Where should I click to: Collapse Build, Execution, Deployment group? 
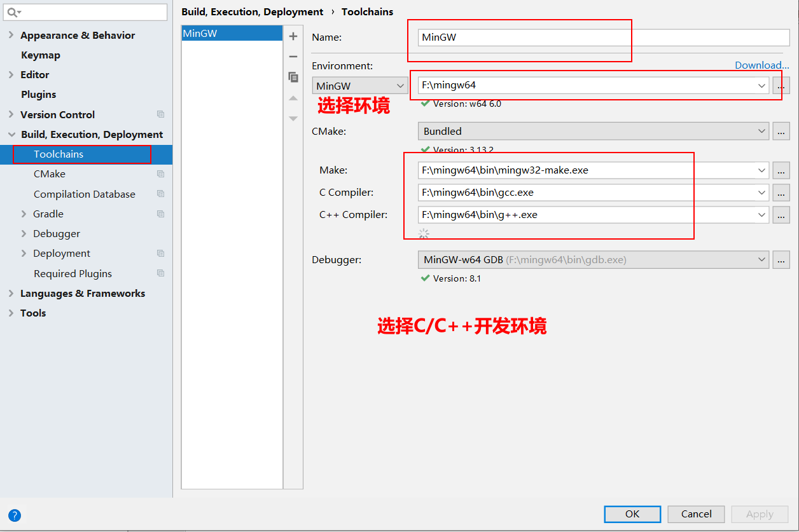click(11, 134)
